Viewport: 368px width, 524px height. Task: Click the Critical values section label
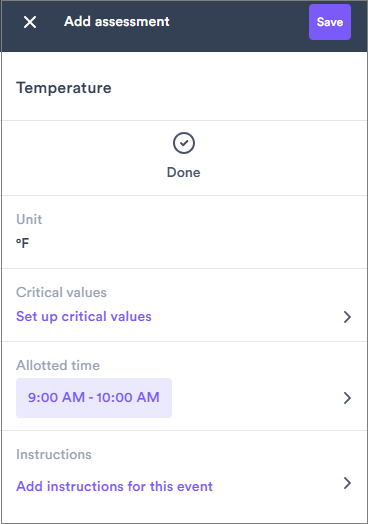(x=62, y=292)
